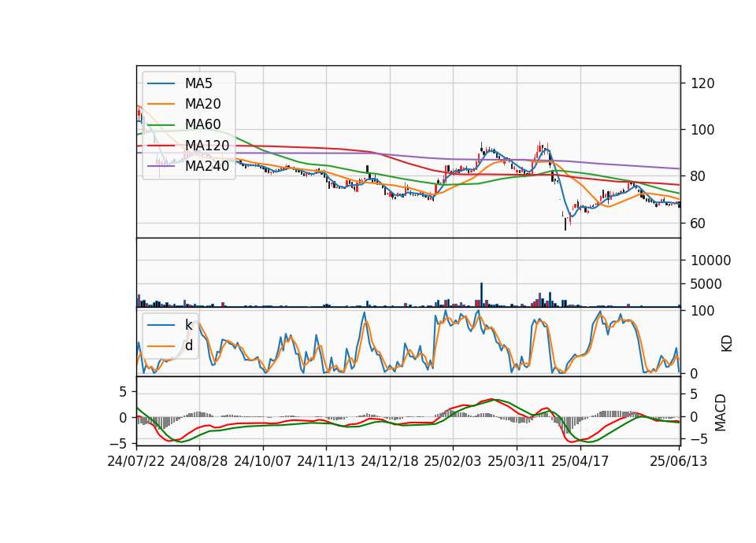
Task: Click the MA60 legend label
Action: pyautogui.click(x=203, y=124)
